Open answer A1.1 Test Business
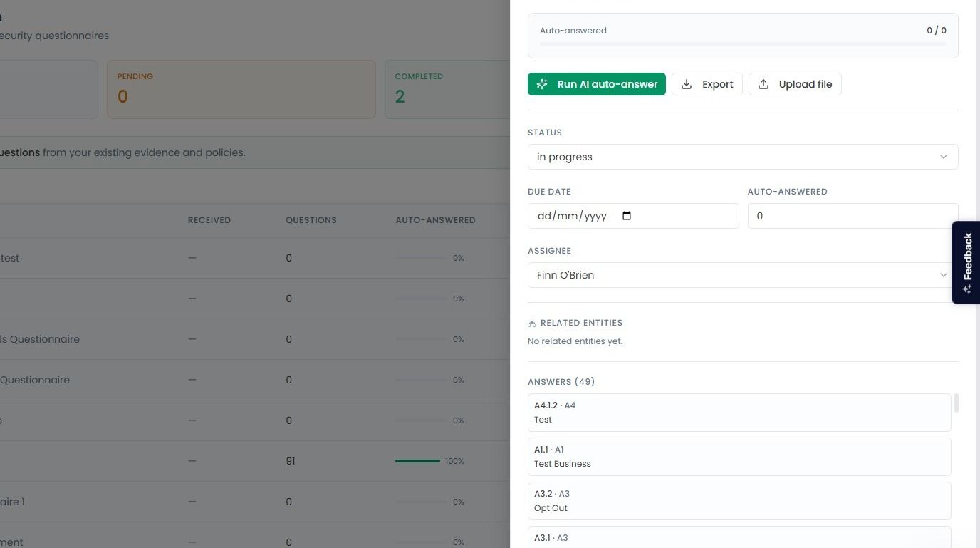 tap(739, 457)
